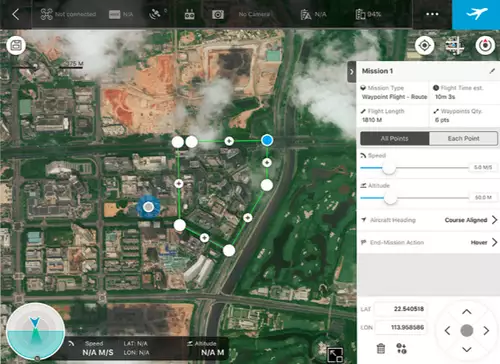Click add waypoint pin icon beside trash
Viewport: 500px width, 364px height.
coord(401,348)
